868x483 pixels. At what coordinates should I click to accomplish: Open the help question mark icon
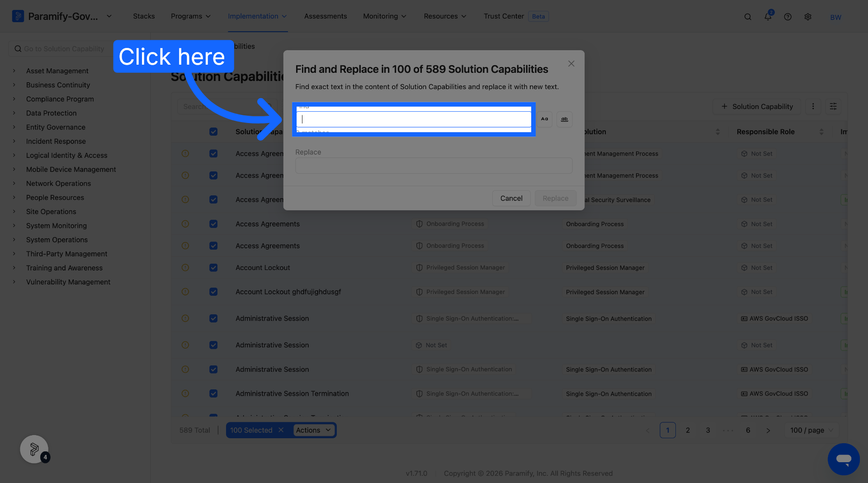pos(788,17)
